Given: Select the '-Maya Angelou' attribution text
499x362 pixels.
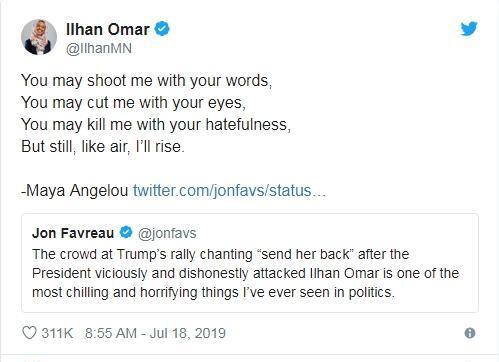Looking at the screenshot, I should [75, 191].
